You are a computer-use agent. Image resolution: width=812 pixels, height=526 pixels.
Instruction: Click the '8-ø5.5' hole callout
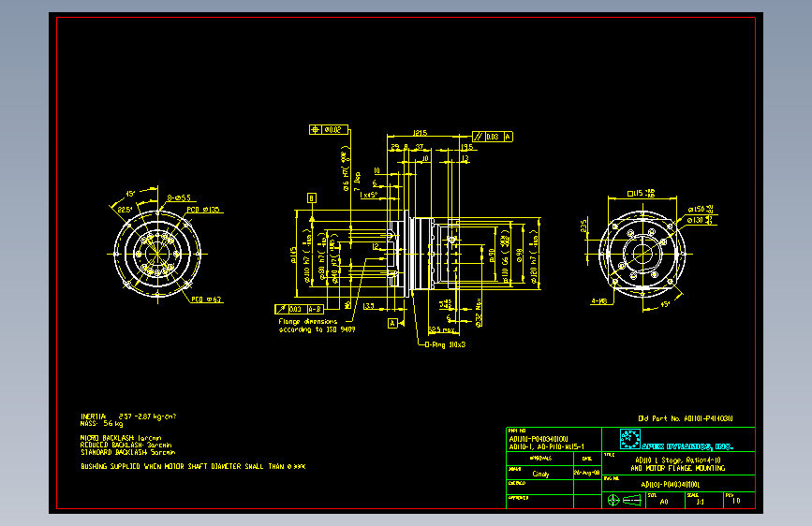click(179, 197)
